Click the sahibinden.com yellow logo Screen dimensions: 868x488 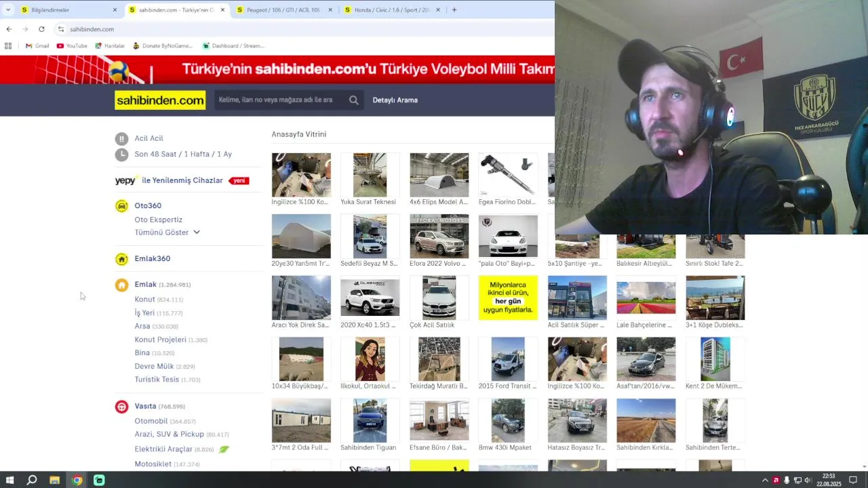(x=160, y=100)
